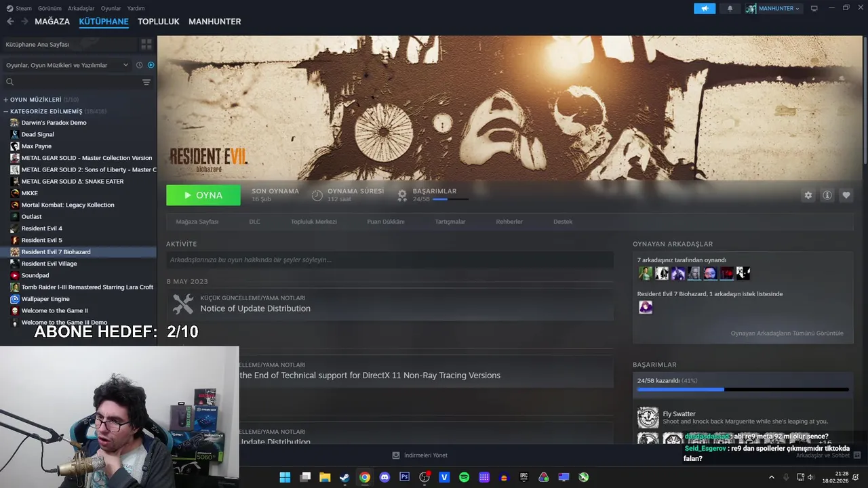Open İndirmeleri Yönet downloads manager
The width and height of the screenshot is (868, 488).
420,455
